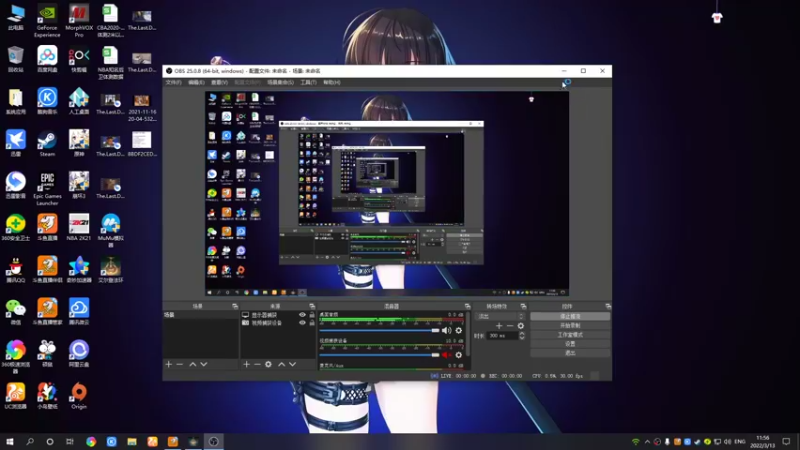The width and height of the screenshot is (800, 450).
Task: Pop out the Controls dock
Action: 608,306
